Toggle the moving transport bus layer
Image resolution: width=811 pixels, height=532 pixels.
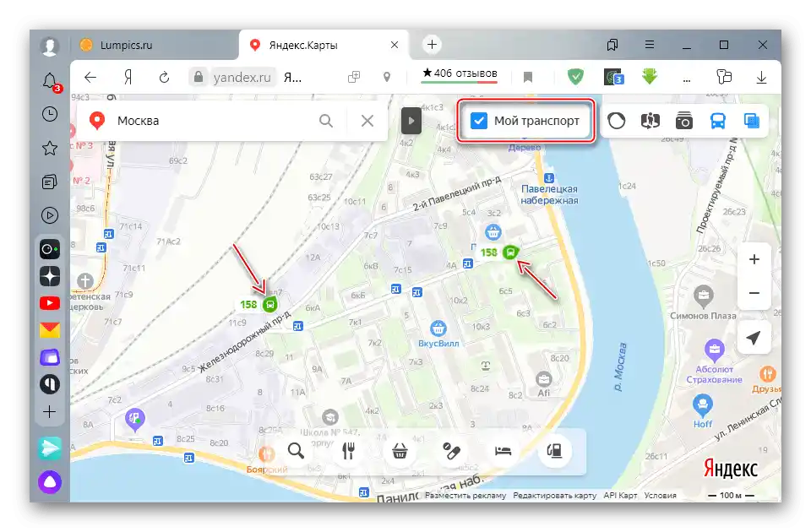pyautogui.click(x=718, y=121)
